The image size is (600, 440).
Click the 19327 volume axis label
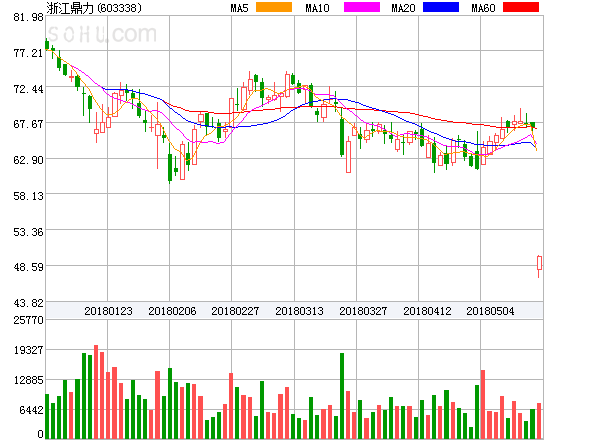pos(28,350)
